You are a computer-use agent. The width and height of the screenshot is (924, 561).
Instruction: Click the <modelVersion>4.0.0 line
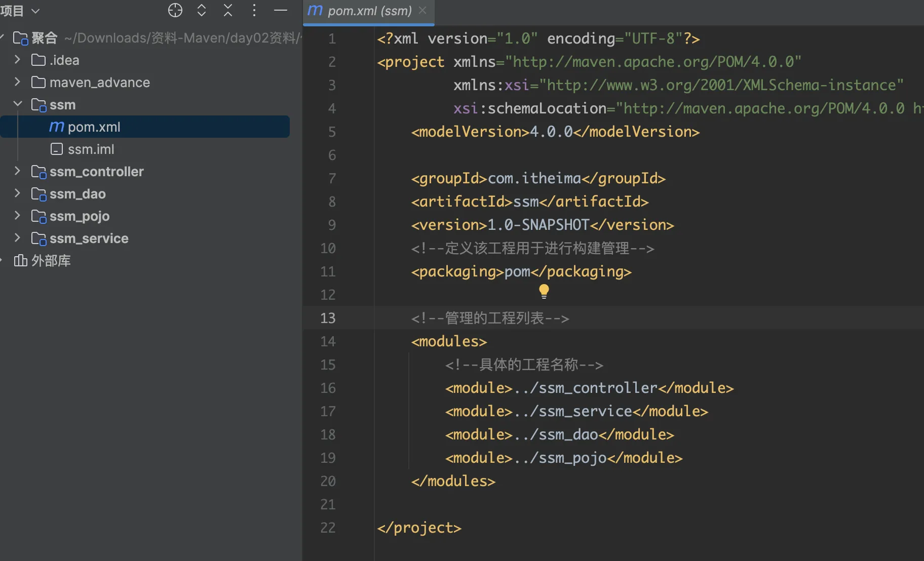coord(555,132)
